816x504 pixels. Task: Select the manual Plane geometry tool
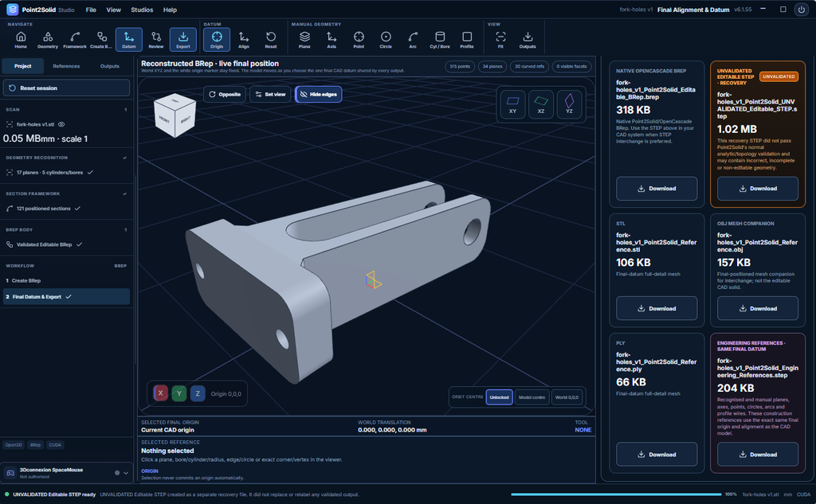pos(305,40)
